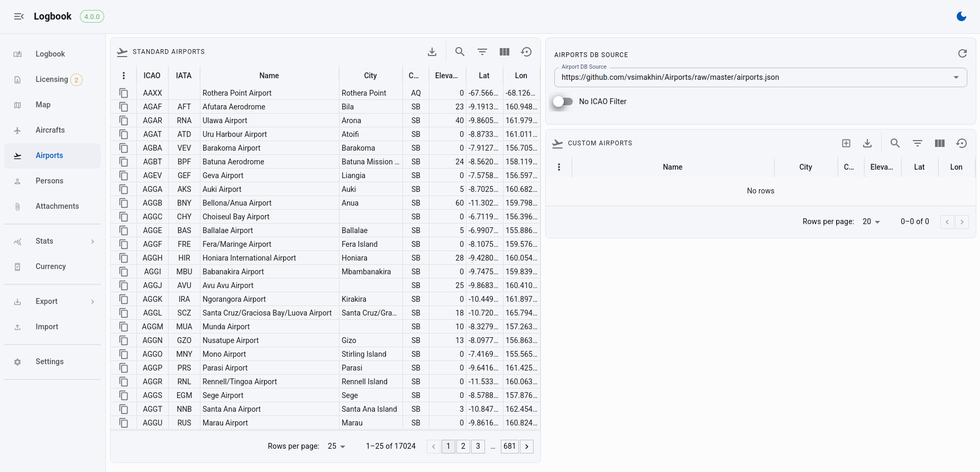Open Airport DB Source dropdown
The image size is (980, 472).
coord(761,77)
